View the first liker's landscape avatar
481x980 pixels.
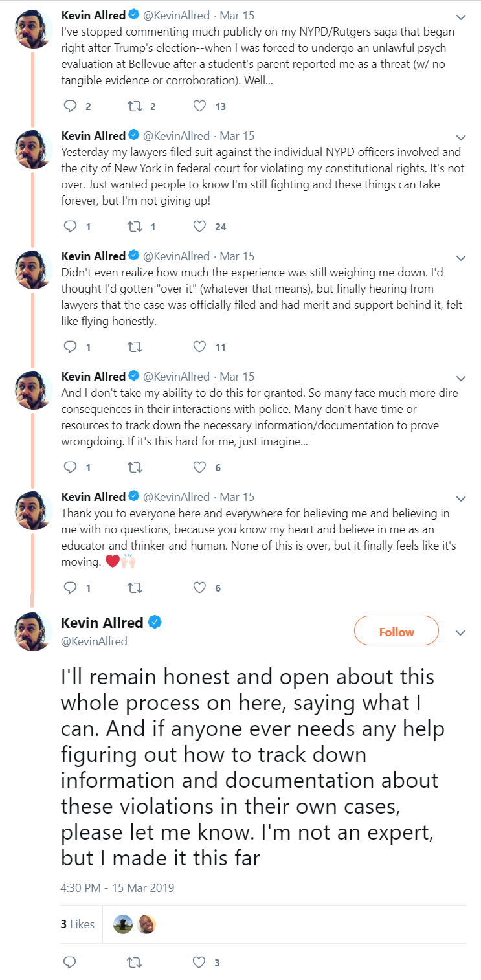(122, 924)
